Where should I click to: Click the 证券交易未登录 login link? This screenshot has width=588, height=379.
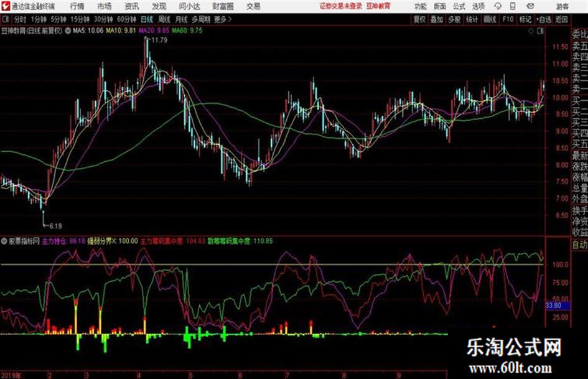[x=341, y=6]
